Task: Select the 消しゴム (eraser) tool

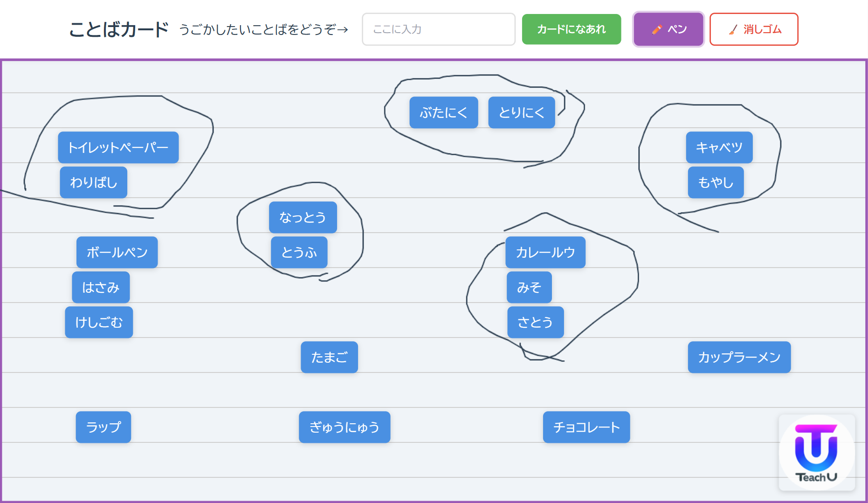Action: 754,29
